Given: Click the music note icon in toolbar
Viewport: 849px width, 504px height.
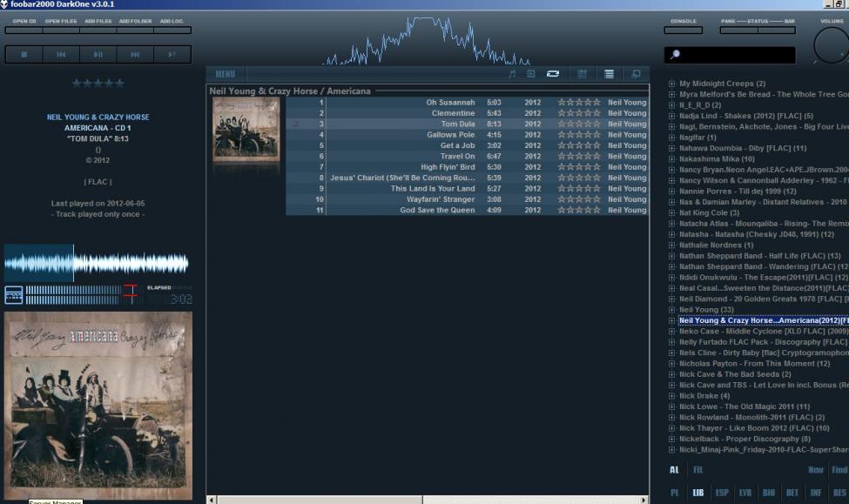Looking at the screenshot, I should click(x=512, y=74).
